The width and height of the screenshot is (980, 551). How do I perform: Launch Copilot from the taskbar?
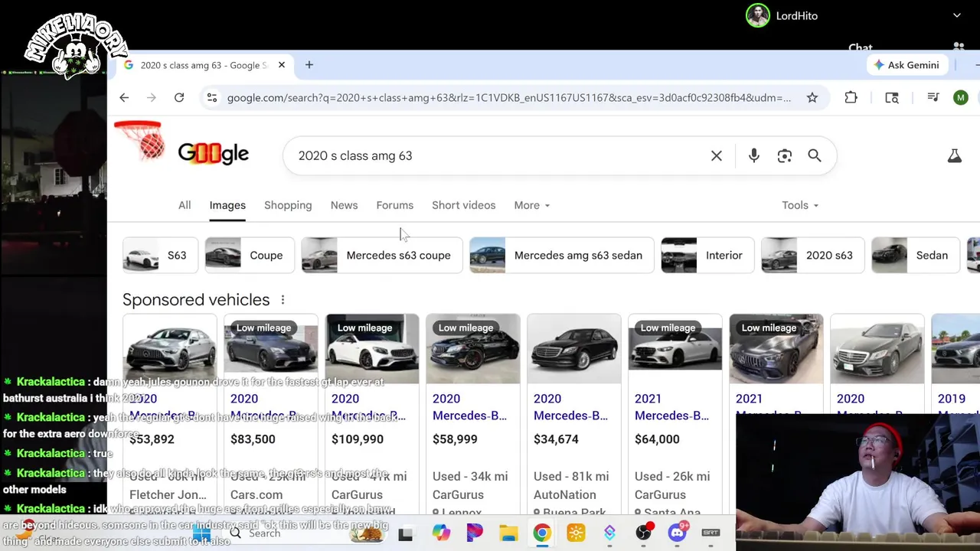pos(441,533)
